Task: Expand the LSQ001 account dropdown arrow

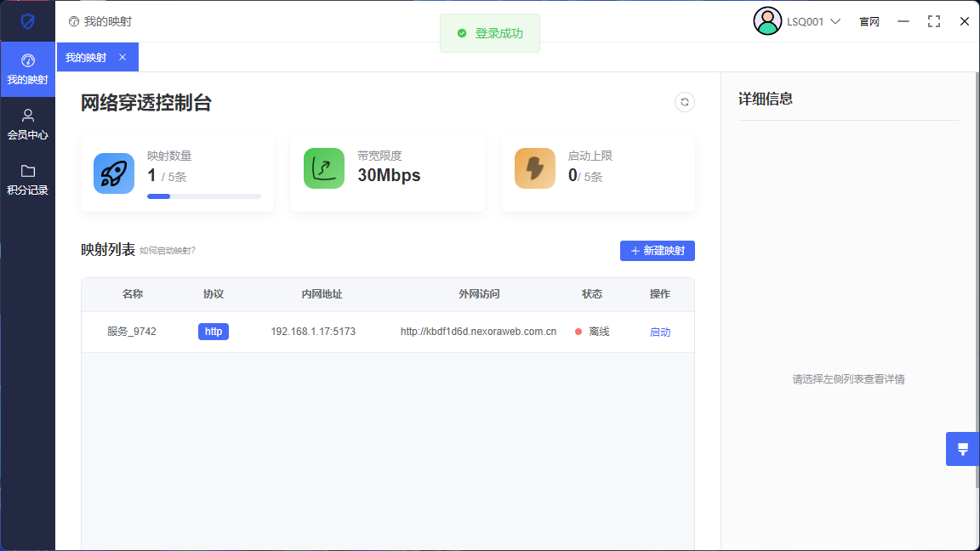Action: tap(835, 21)
